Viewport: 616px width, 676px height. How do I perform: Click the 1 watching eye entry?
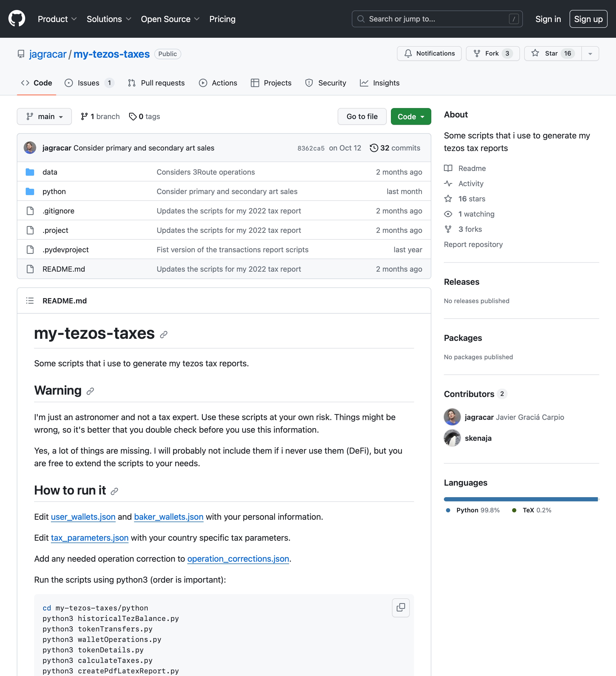tap(476, 214)
